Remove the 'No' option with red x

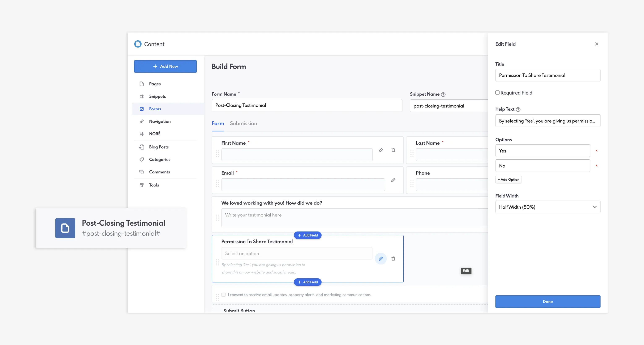click(597, 165)
